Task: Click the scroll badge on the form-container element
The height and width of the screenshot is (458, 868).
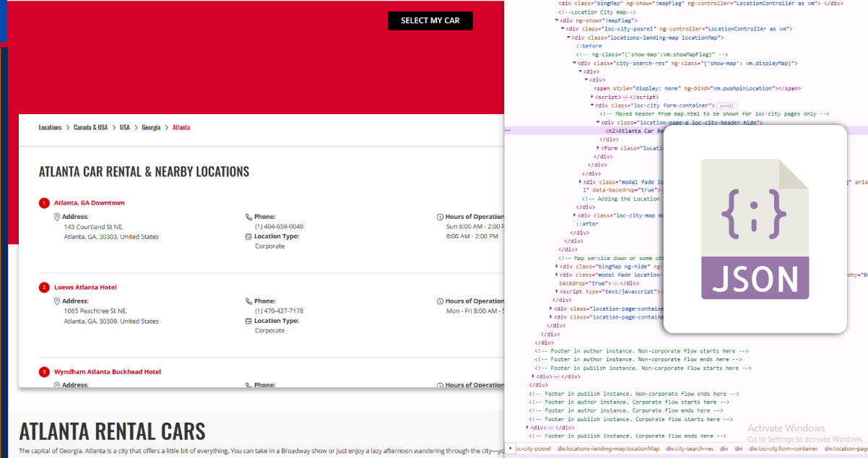Action: [x=726, y=105]
